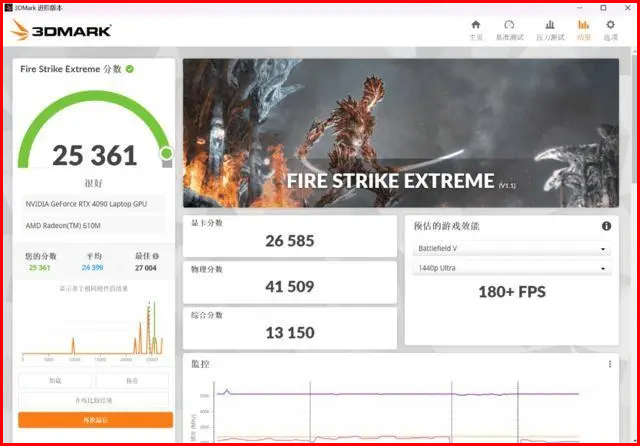Image resolution: width=640 pixels, height=446 pixels.
Task: Open the Battlefield V game dropdown
Action: click(x=512, y=249)
